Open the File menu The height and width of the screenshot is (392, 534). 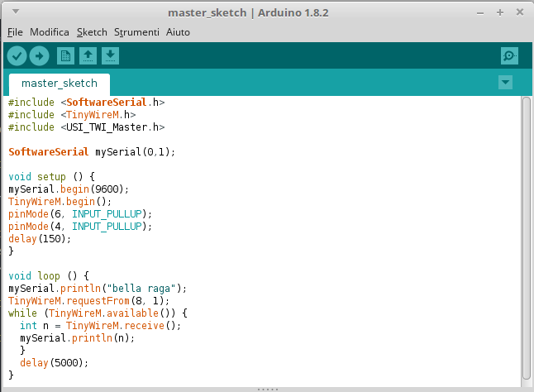15,32
